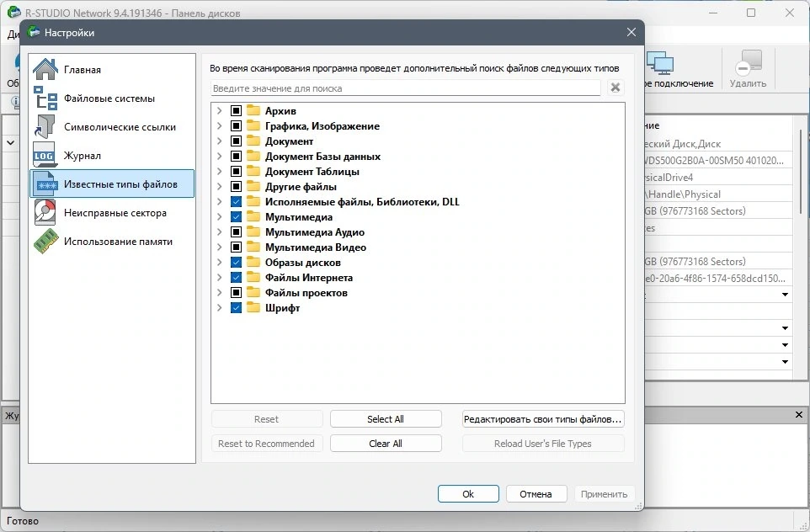The image size is (810, 532).
Task: Expand the Документ Таблицы category
Action: [220, 171]
